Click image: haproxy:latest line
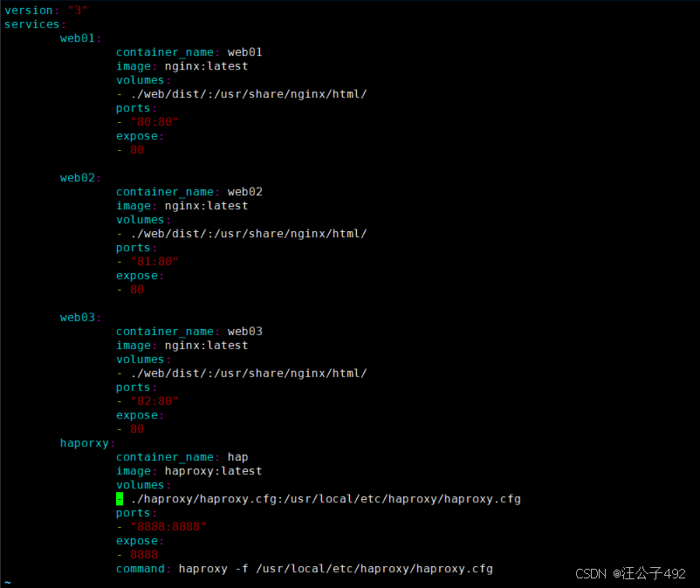700x588 pixels. tap(189, 471)
